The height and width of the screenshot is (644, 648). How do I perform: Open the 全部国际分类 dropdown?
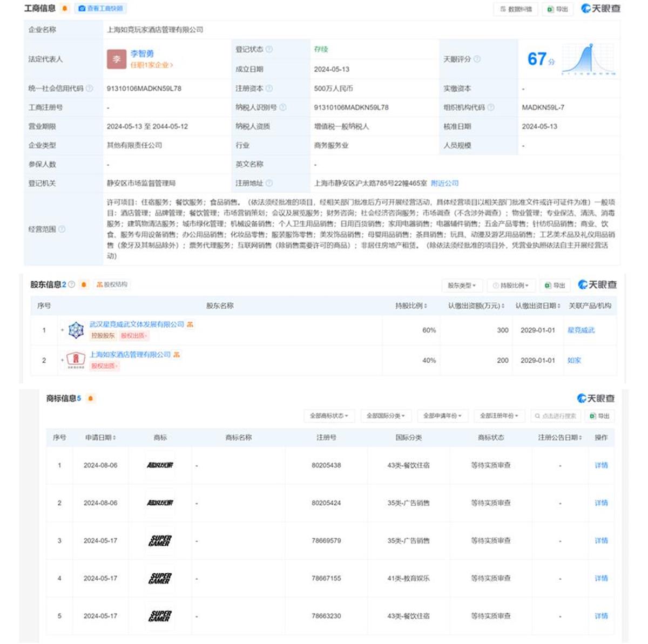386,416
